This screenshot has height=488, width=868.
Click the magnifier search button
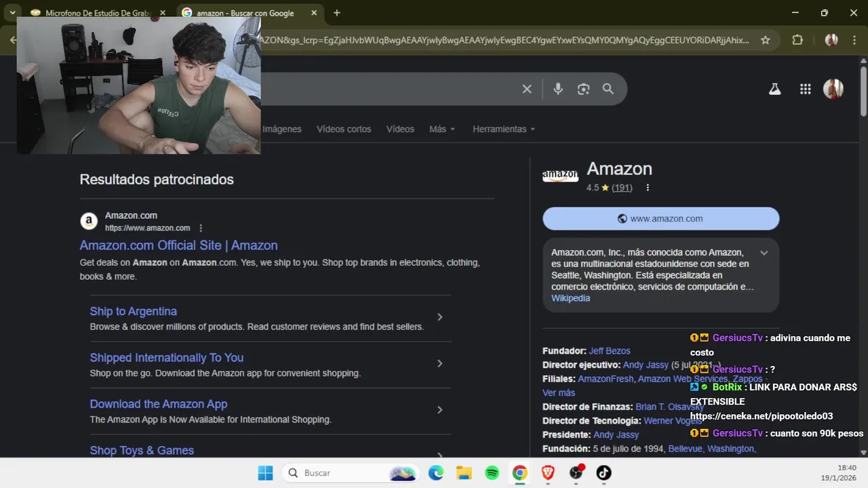click(x=608, y=89)
